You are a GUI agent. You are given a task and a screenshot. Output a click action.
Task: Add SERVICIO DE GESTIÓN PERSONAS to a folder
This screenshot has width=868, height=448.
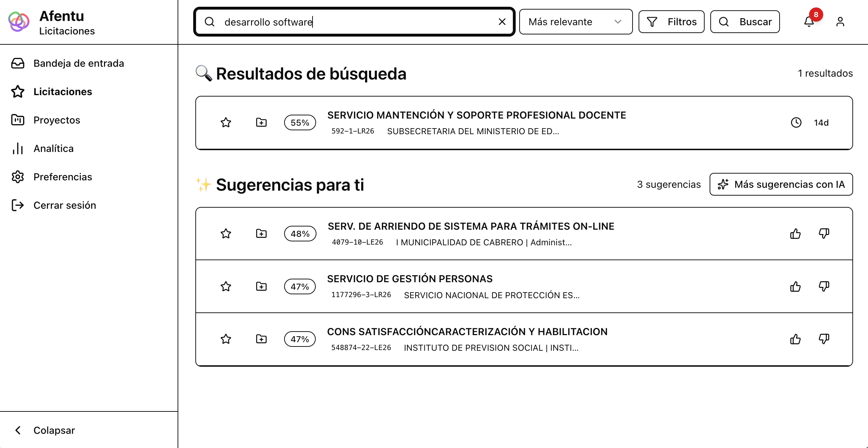click(x=261, y=286)
